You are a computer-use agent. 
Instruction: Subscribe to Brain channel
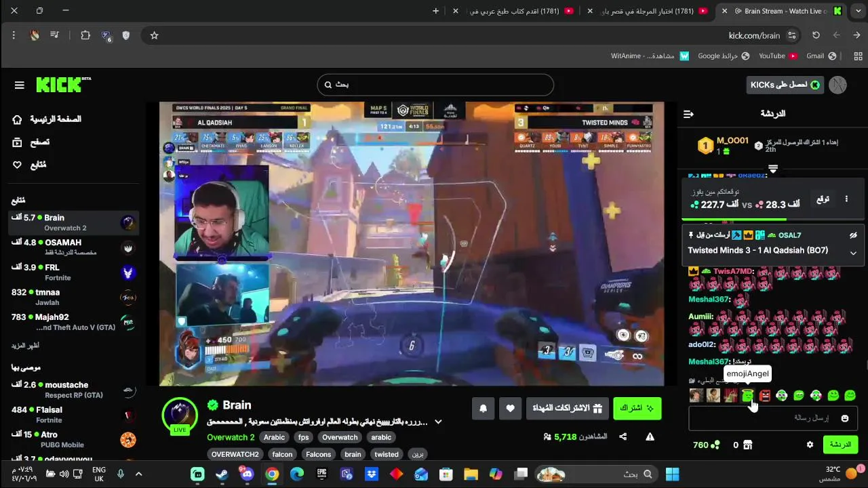coord(637,408)
